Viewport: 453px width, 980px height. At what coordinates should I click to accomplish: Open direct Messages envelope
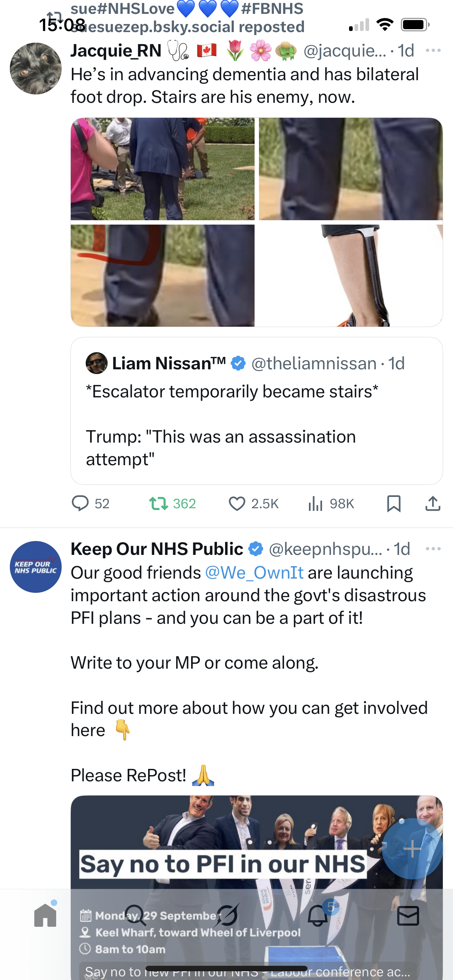tap(408, 915)
